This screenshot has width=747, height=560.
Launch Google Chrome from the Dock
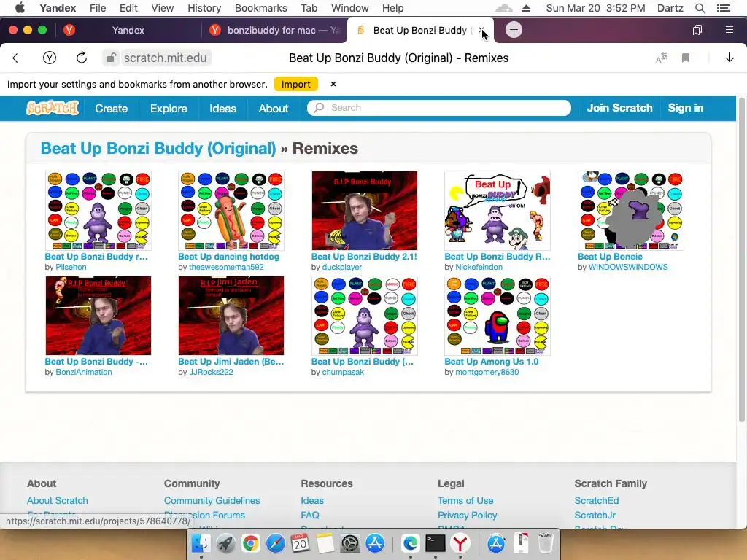pyautogui.click(x=250, y=543)
